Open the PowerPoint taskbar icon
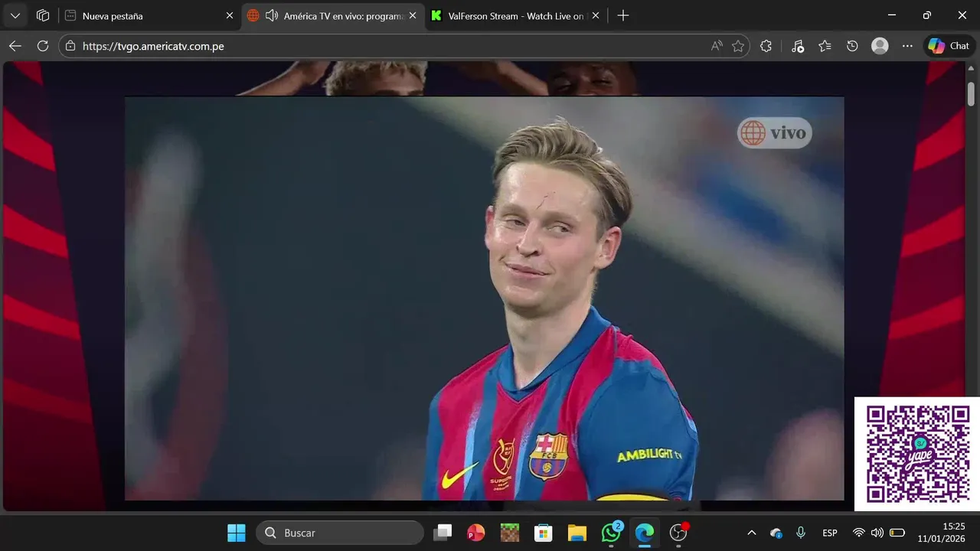This screenshot has width=980, height=551. point(476,533)
